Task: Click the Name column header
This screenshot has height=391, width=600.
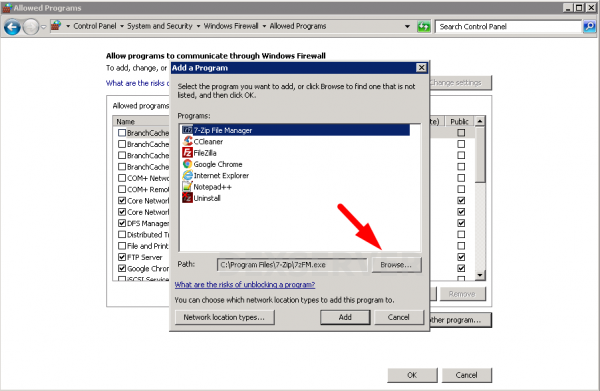Action: click(142, 121)
